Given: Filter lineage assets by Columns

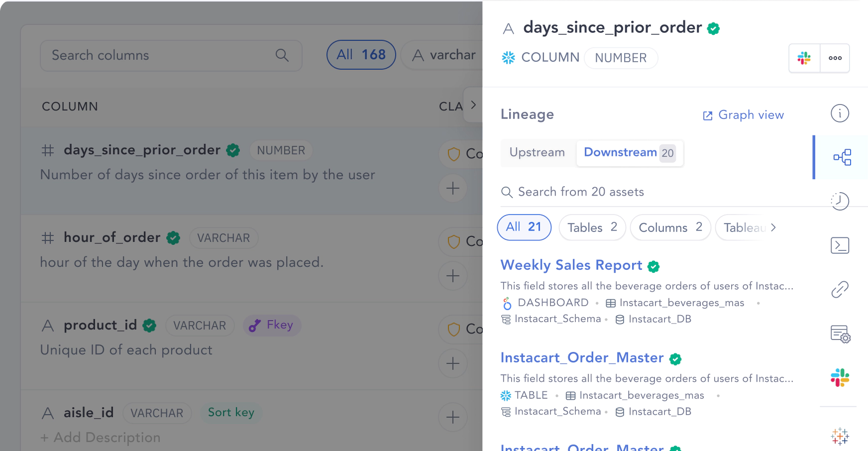Looking at the screenshot, I should 670,227.
